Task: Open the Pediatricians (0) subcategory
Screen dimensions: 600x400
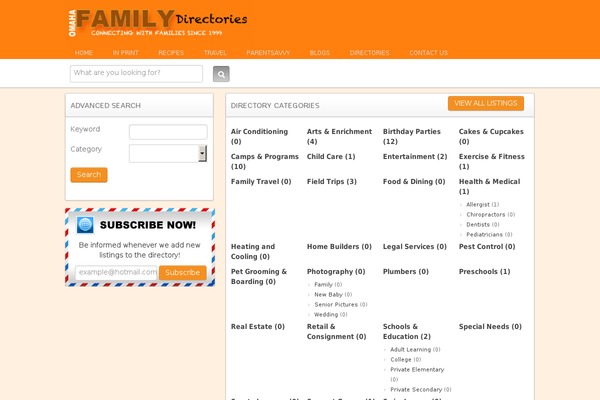Action: pyautogui.click(x=489, y=234)
